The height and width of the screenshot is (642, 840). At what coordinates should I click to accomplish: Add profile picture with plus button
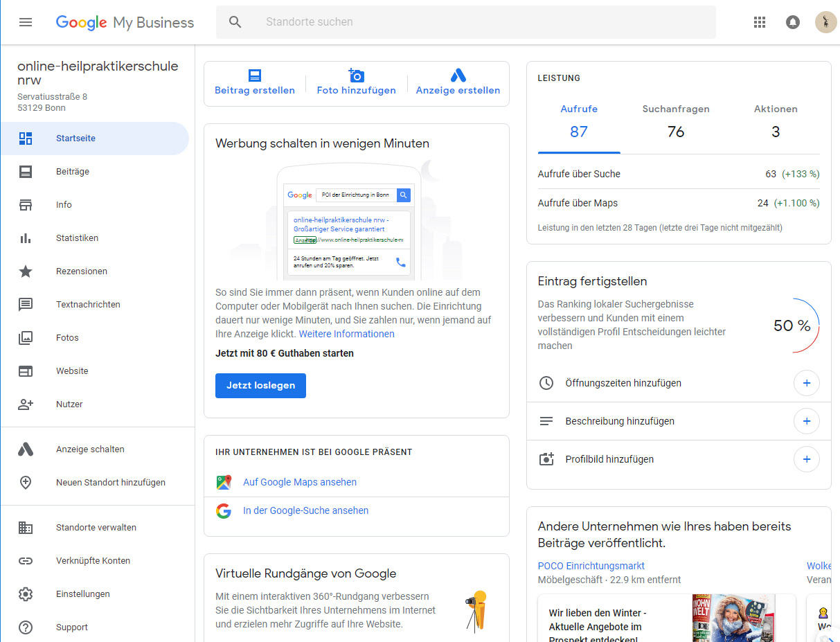(x=806, y=459)
